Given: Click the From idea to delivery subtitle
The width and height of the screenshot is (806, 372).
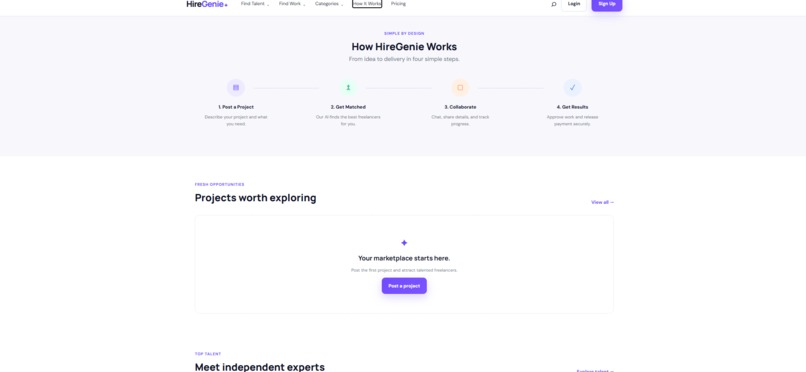Looking at the screenshot, I should [x=404, y=59].
